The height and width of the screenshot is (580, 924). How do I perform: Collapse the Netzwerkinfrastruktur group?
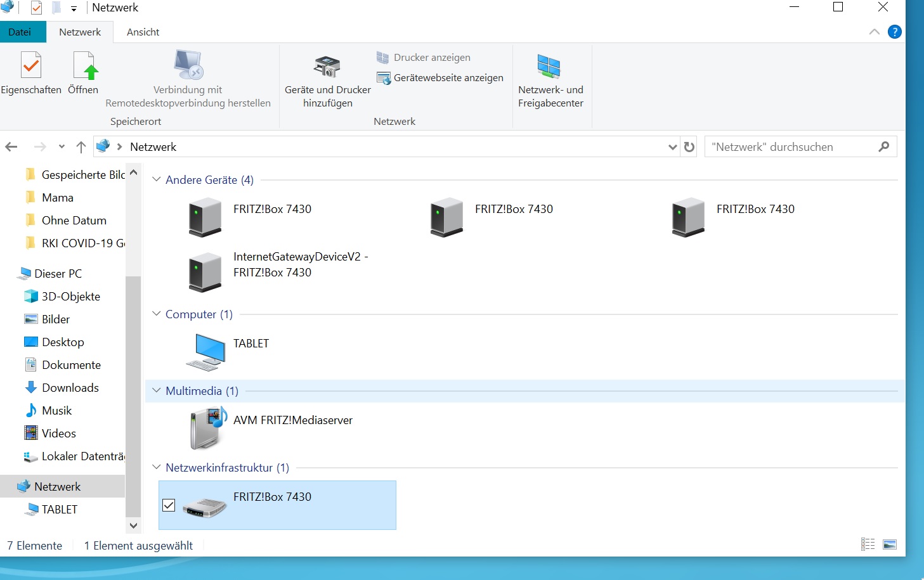[157, 467]
